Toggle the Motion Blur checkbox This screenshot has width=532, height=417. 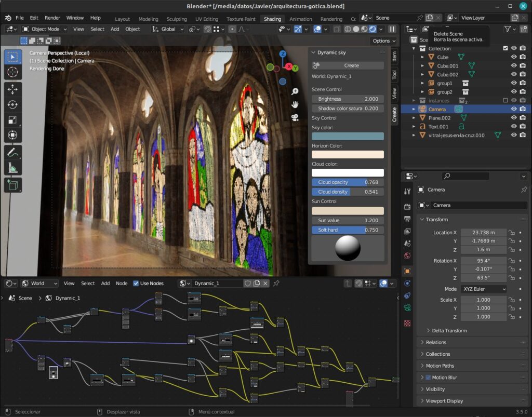pyautogui.click(x=428, y=378)
